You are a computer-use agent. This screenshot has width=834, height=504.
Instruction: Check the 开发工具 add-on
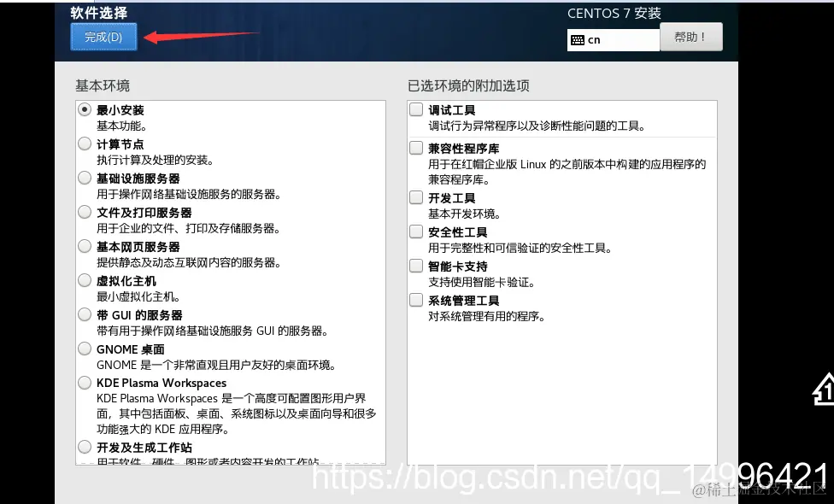(x=416, y=197)
